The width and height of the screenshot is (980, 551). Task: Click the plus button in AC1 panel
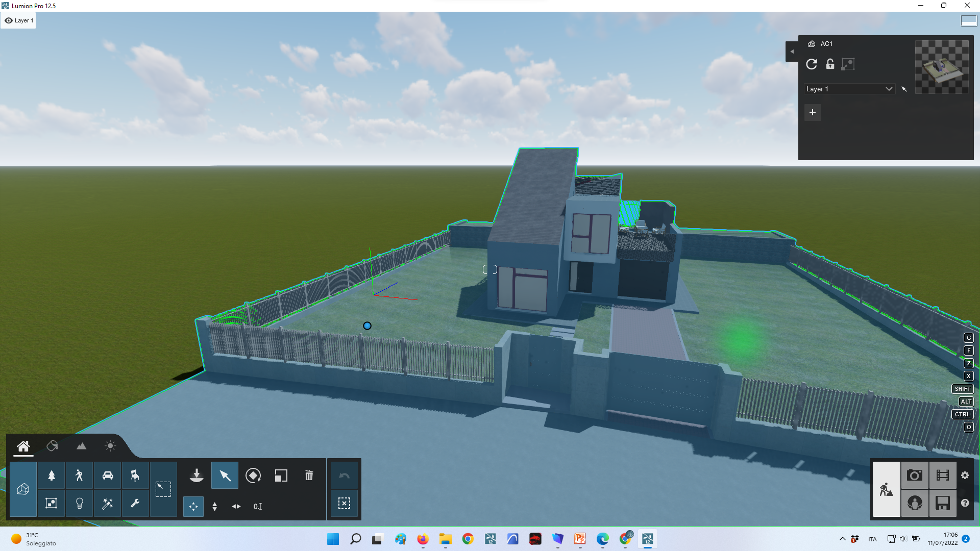(813, 113)
